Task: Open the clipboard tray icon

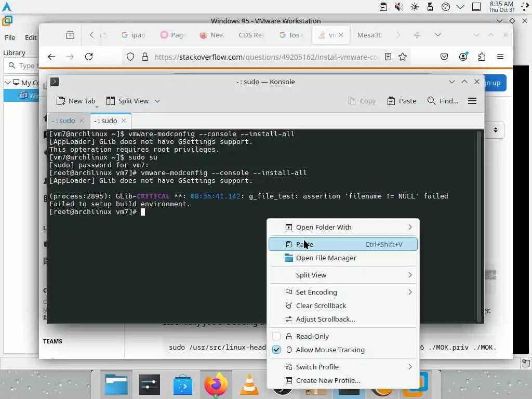Action: (383, 7)
